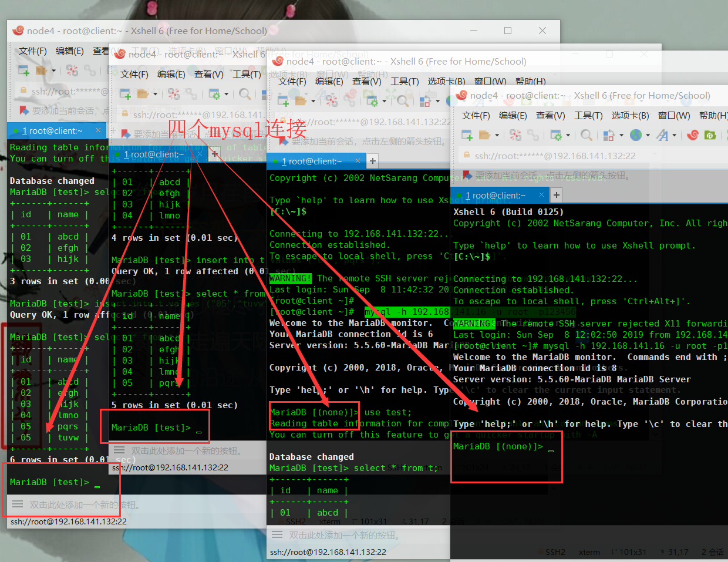This screenshot has width=728, height=562.
Task: Click Disconnect icon in front window toolbar
Action: pyautogui.click(x=515, y=135)
